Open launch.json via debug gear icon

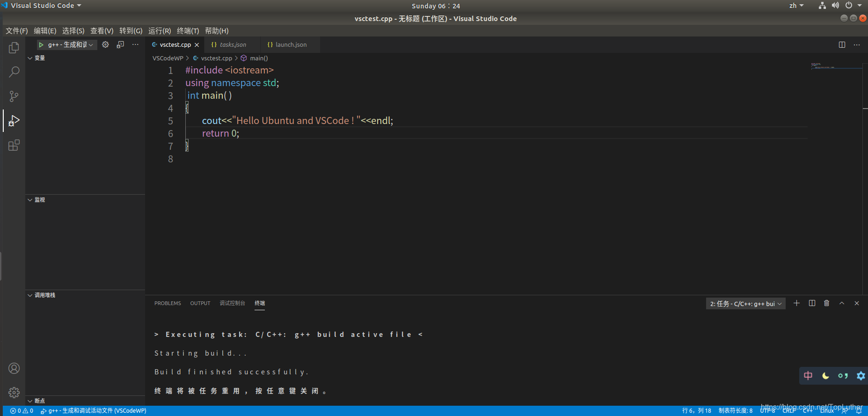pyautogui.click(x=105, y=44)
